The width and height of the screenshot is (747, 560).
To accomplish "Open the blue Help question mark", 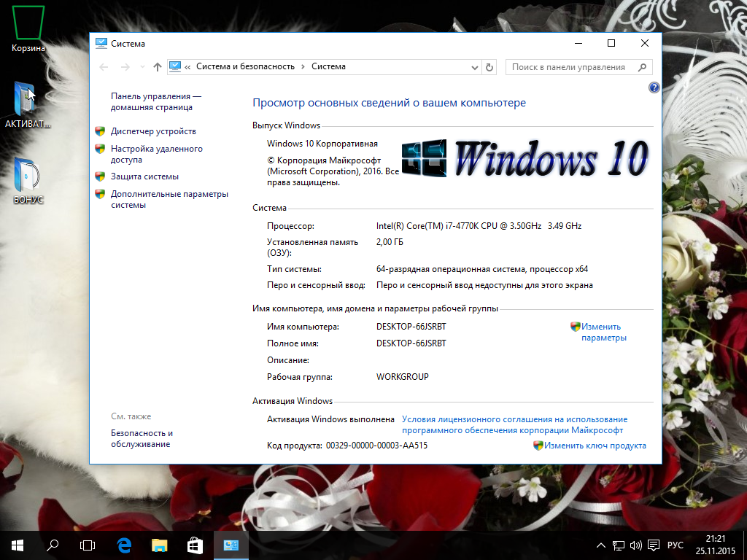I will pyautogui.click(x=654, y=87).
